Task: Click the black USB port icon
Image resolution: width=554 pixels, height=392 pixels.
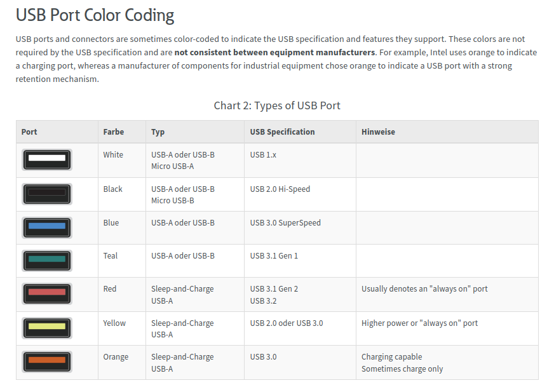Action: pos(47,193)
